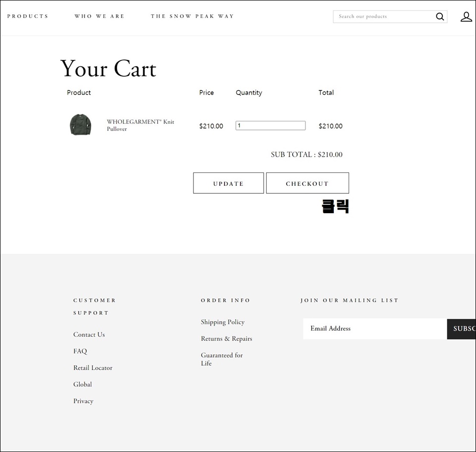476x452 pixels.
Task: Open the WHOLEGARMENT Knit Pullover product link
Action: pos(140,125)
